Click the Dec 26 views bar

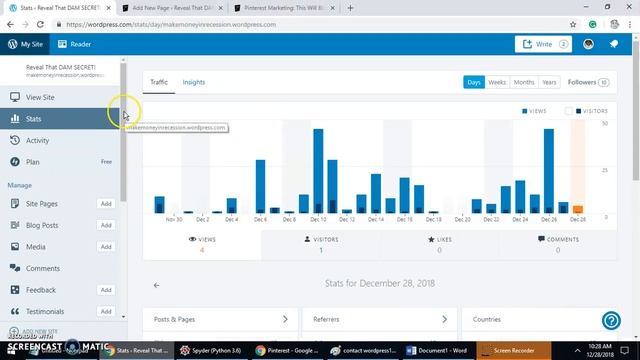coord(549,171)
